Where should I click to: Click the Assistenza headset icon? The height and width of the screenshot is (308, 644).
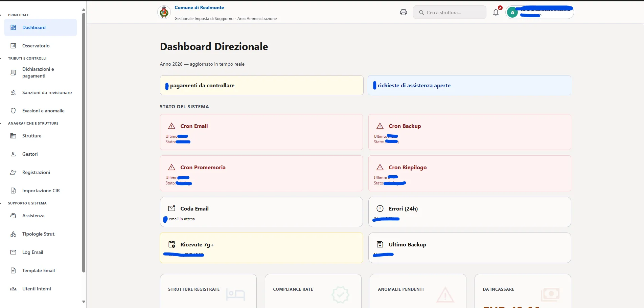(13, 216)
